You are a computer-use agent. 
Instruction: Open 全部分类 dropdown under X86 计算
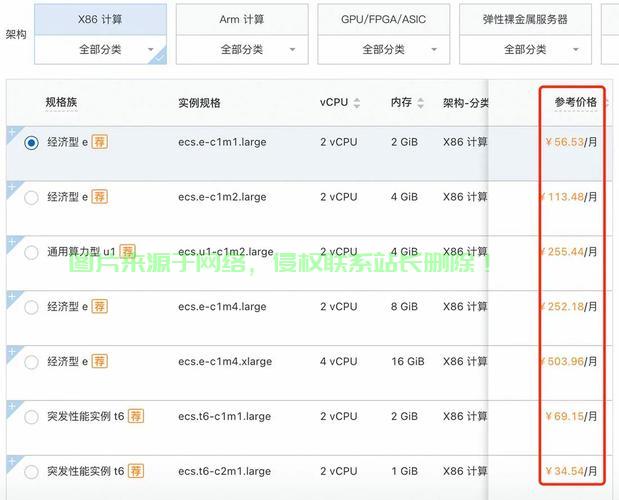click(100, 50)
